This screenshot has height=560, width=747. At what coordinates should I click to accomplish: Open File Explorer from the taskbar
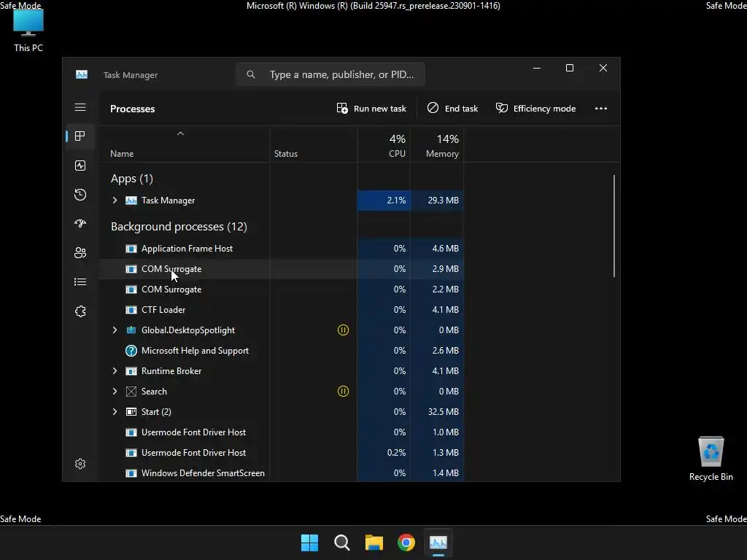point(374,542)
